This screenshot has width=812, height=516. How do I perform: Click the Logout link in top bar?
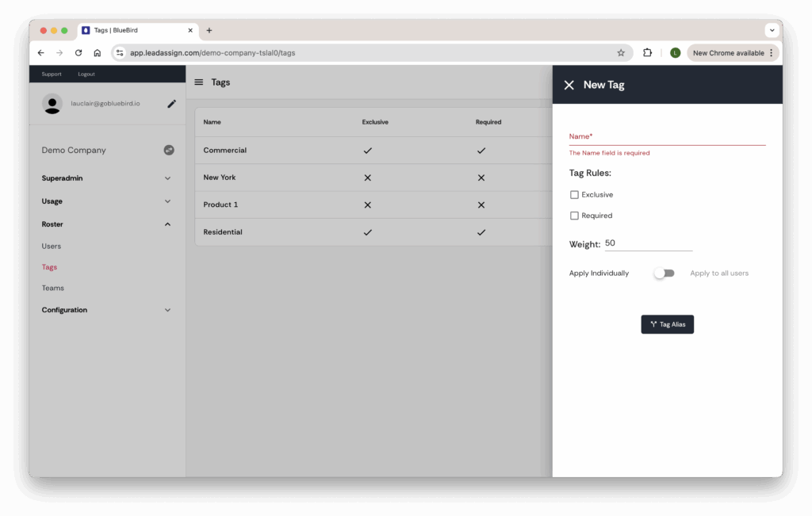[x=86, y=75]
